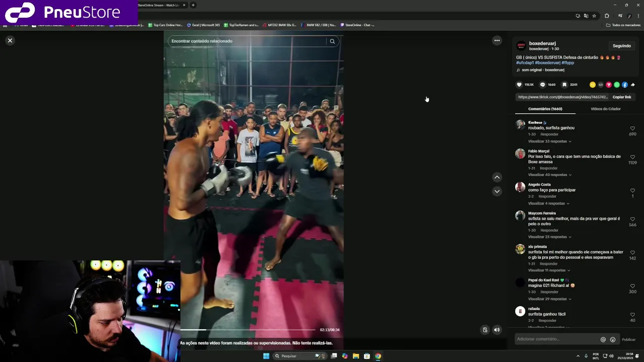Open 'TopTierRamen and s...' bookmark
Image resolution: width=644 pixels, height=362 pixels.
(241, 25)
